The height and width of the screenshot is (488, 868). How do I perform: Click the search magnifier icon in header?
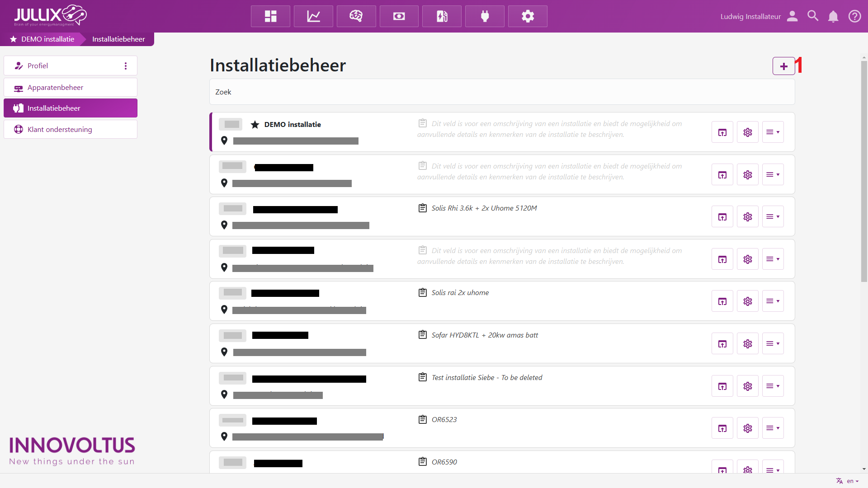(813, 16)
